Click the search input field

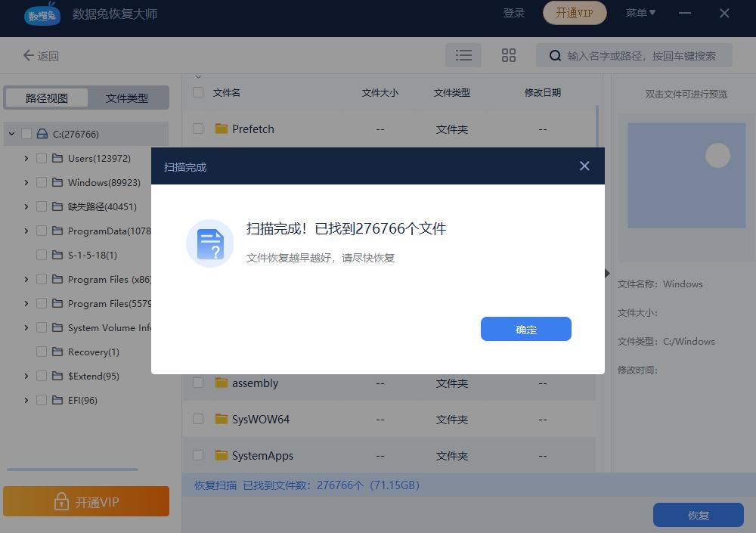(x=635, y=54)
